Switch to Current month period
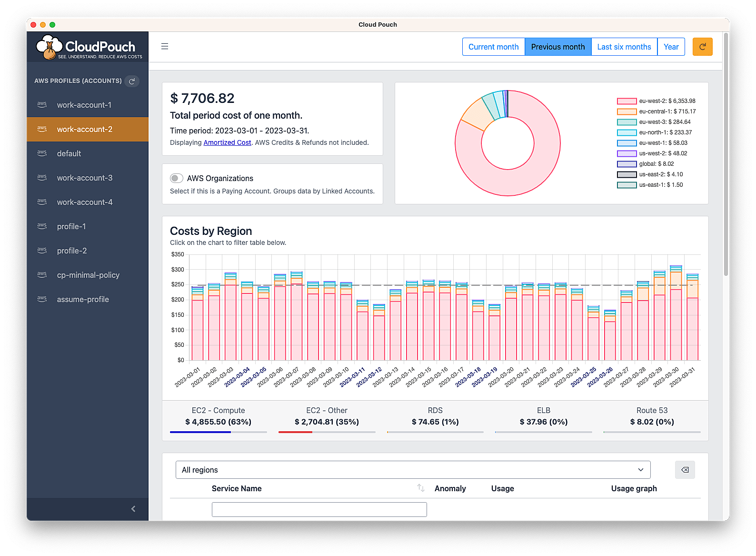The width and height of the screenshot is (756, 556). click(493, 47)
